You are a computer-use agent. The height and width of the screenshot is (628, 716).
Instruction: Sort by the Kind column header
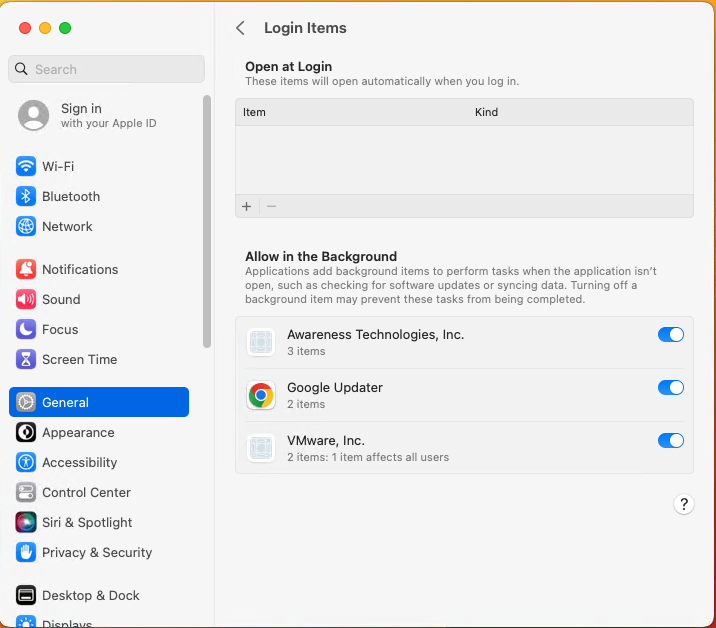[x=486, y=112]
